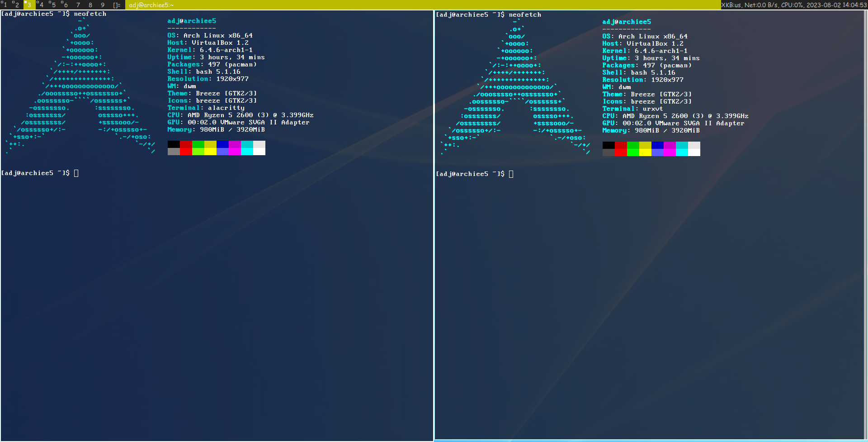Screen dimensions: 868x442
Task: Click the shell prompt cursor in alacritty
Action: [76, 173]
